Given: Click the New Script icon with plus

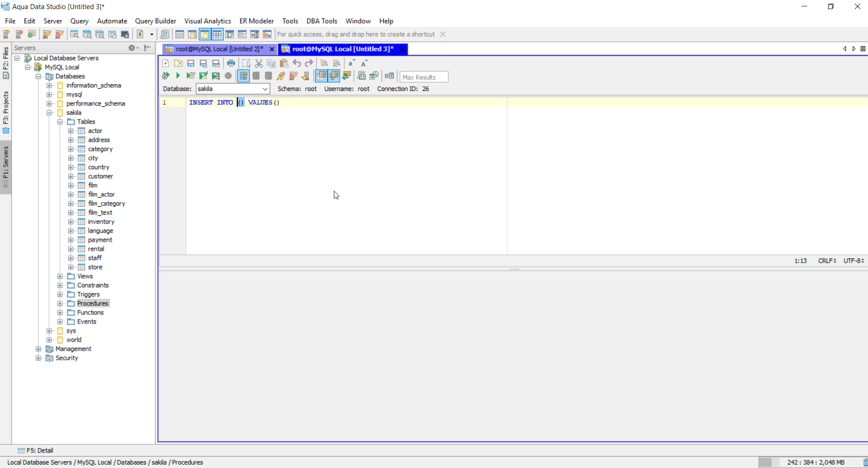Looking at the screenshot, I should click(x=166, y=64).
